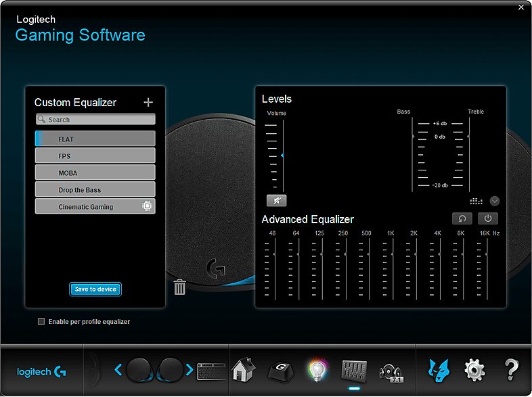Viewport: 532px width, 397px height.
Task: Go to the next device with right arrow
Action: (x=190, y=370)
